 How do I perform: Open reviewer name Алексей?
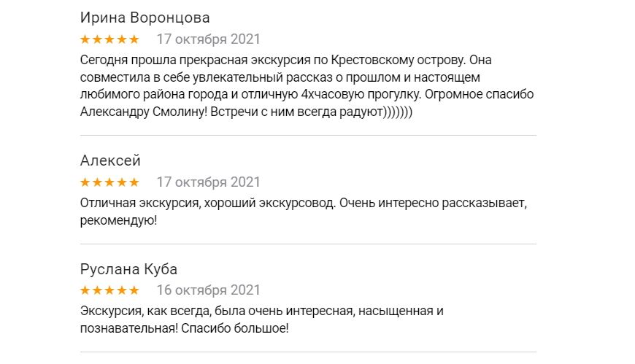click(x=110, y=160)
